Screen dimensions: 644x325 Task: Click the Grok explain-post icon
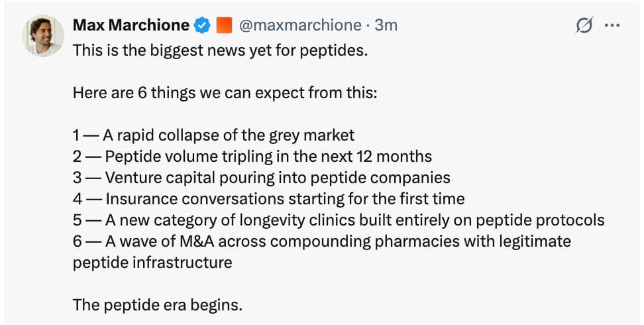pos(584,26)
